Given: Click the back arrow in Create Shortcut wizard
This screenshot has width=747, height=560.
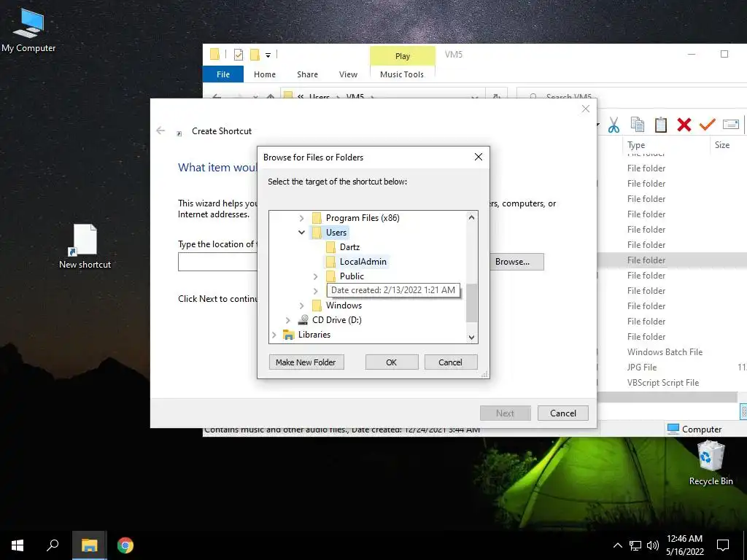Looking at the screenshot, I should pyautogui.click(x=160, y=131).
